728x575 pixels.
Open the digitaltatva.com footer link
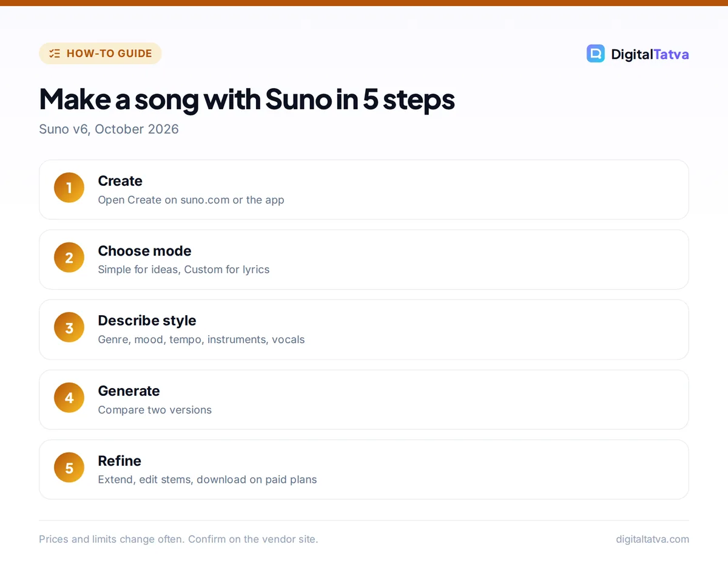652,539
